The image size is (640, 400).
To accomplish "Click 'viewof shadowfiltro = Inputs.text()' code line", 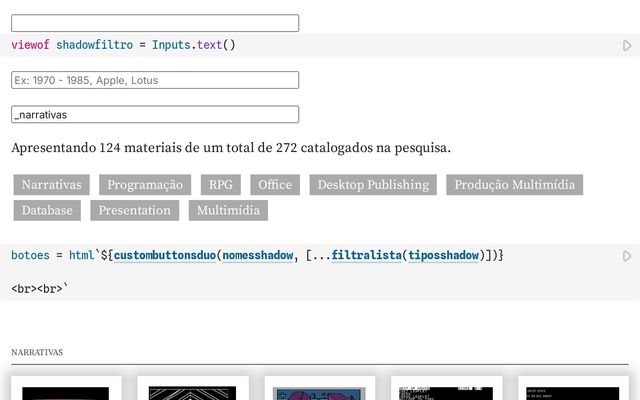I will [123, 45].
